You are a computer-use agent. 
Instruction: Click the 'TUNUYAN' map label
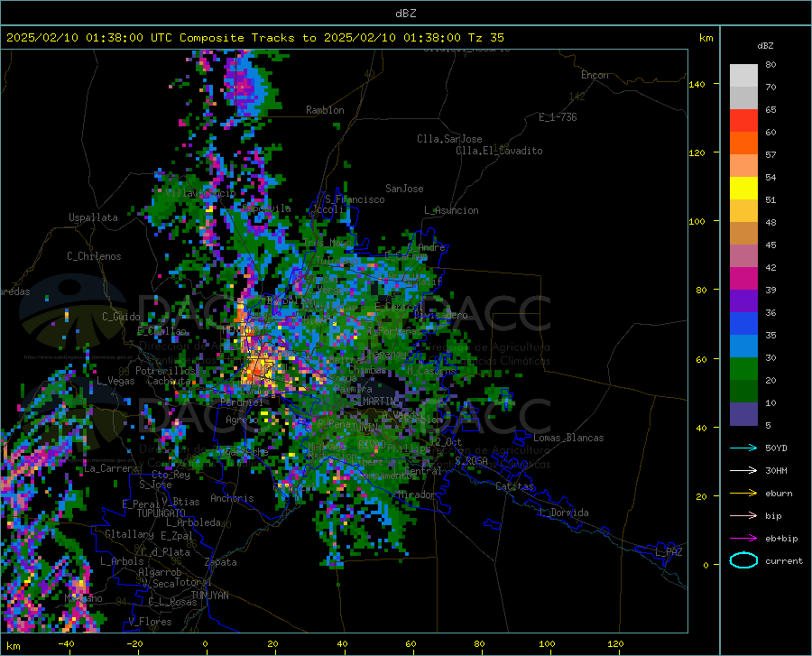pyautogui.click(x=209, y=596)
